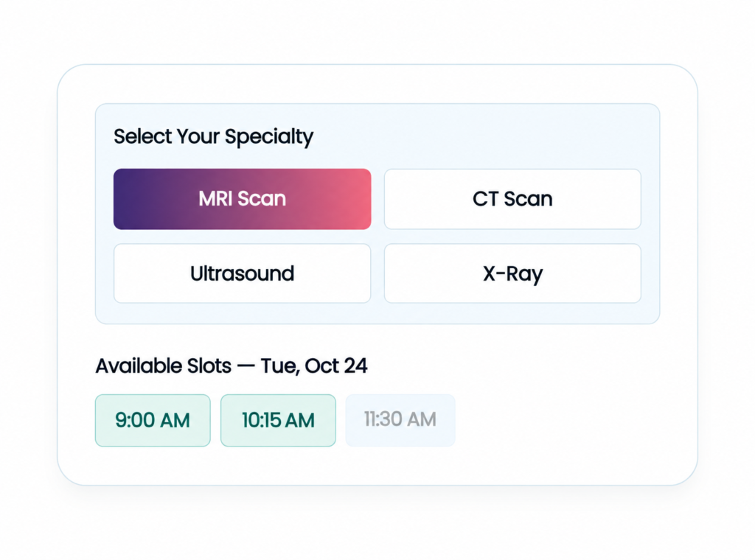Select the MRI Scan specialty

[x=242, y=199]
